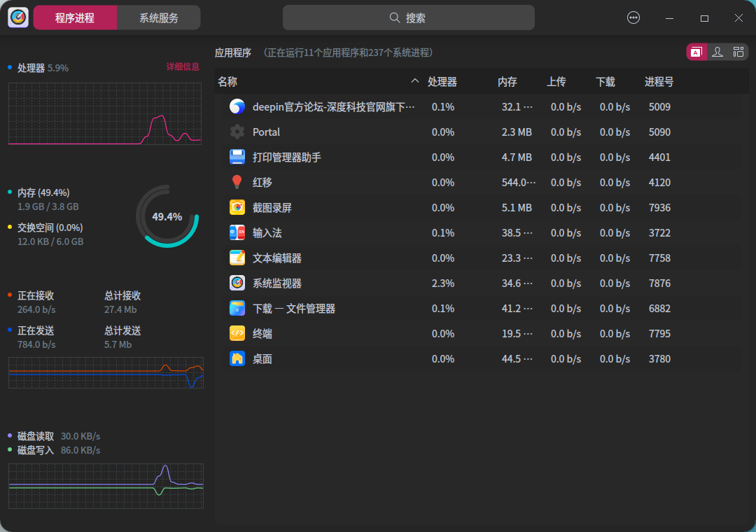
Task: Switch to the 系统服务 tab
Action: 157,17
